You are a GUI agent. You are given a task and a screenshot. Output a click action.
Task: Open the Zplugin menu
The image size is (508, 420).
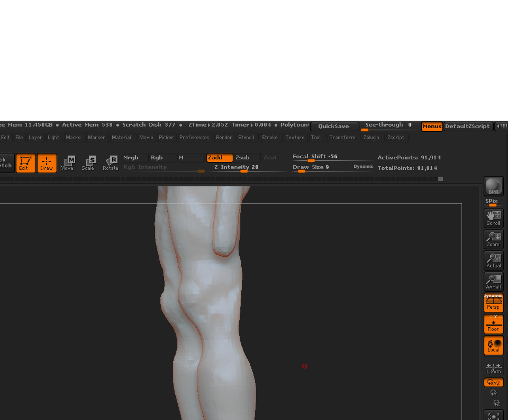[371, 138]
